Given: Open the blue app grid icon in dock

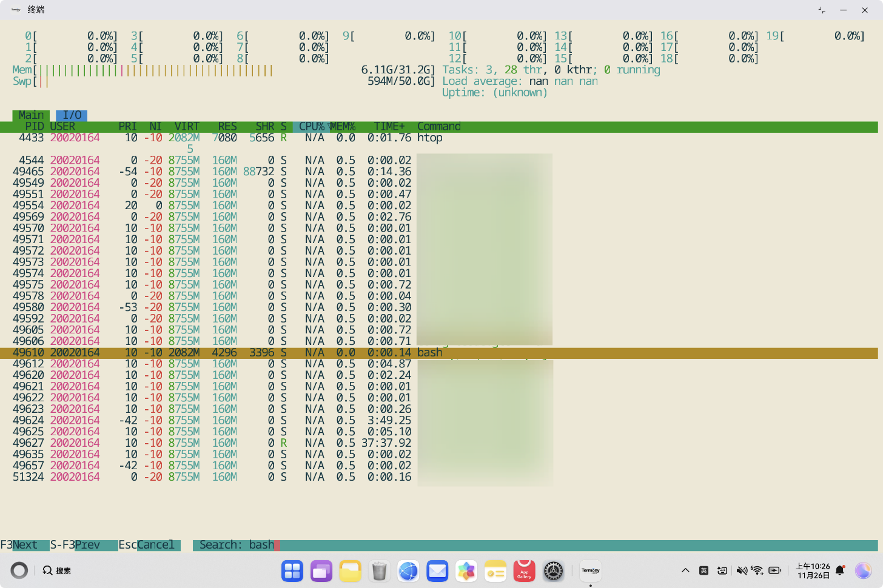Looking at the screenshot, I should pos(292,571).
